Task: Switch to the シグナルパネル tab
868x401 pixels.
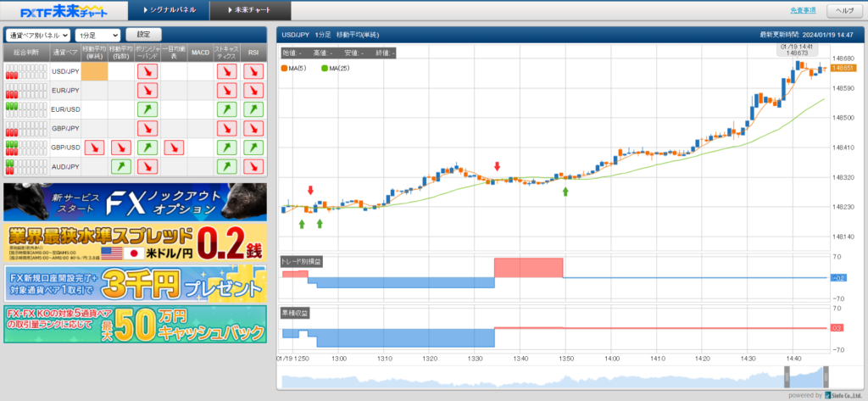Action: pyautogui.click(x=169, y=10)
